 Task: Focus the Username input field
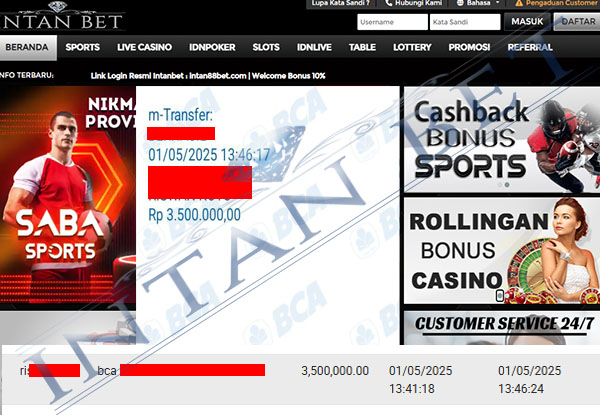[392, 22]
